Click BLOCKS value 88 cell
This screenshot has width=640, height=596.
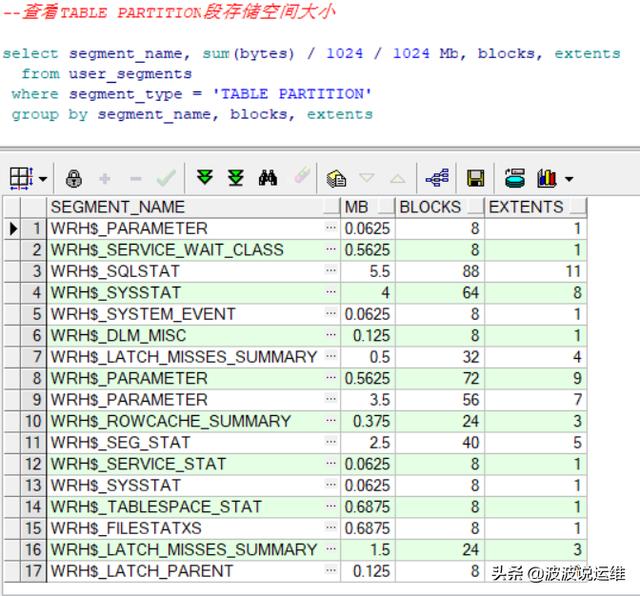(440, 271)
